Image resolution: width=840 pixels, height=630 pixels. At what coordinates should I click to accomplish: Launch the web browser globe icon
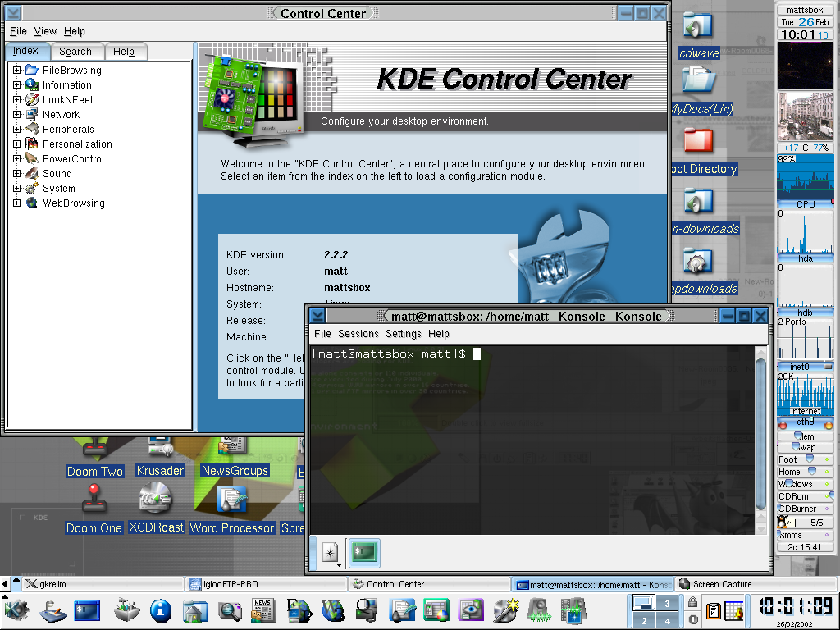click(333, 610)
